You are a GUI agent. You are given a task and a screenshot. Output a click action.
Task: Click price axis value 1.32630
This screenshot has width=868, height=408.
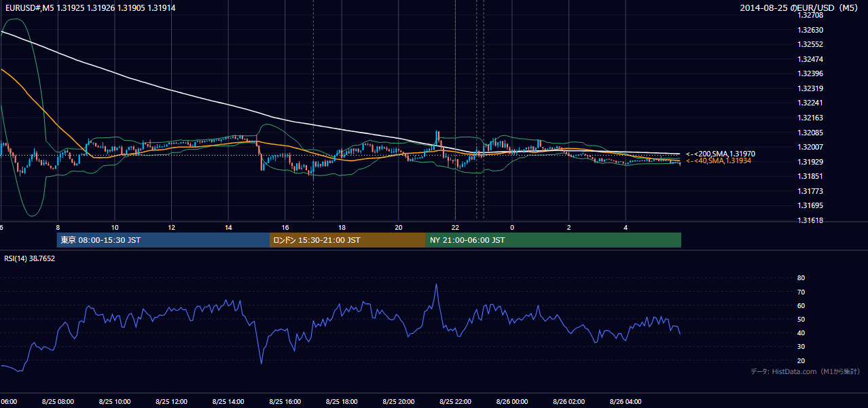810,30
